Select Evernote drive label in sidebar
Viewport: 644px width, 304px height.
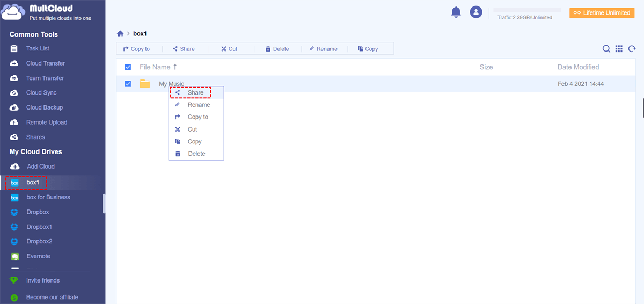[x=39, y=257]
